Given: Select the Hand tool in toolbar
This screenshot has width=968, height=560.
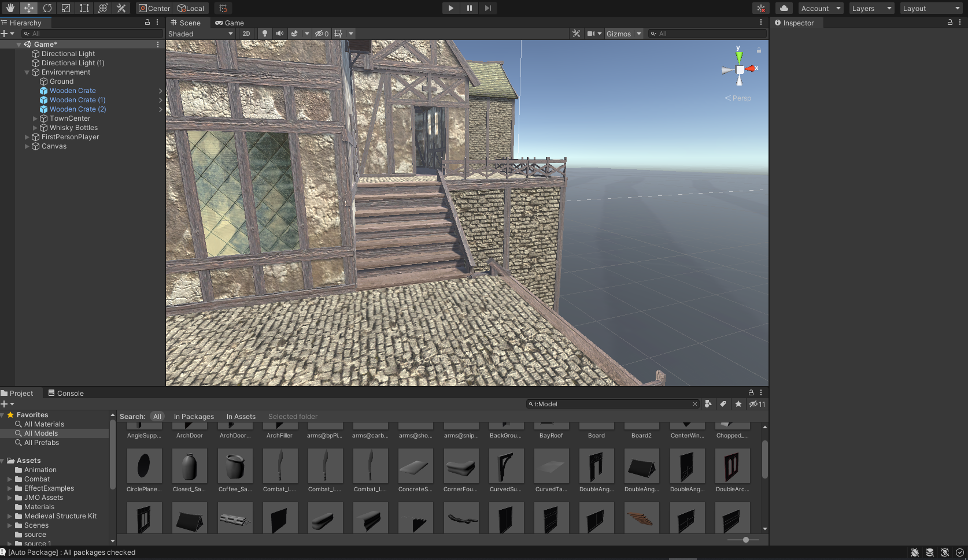Looking at the screenshot, I should click(x=10, y=8).
